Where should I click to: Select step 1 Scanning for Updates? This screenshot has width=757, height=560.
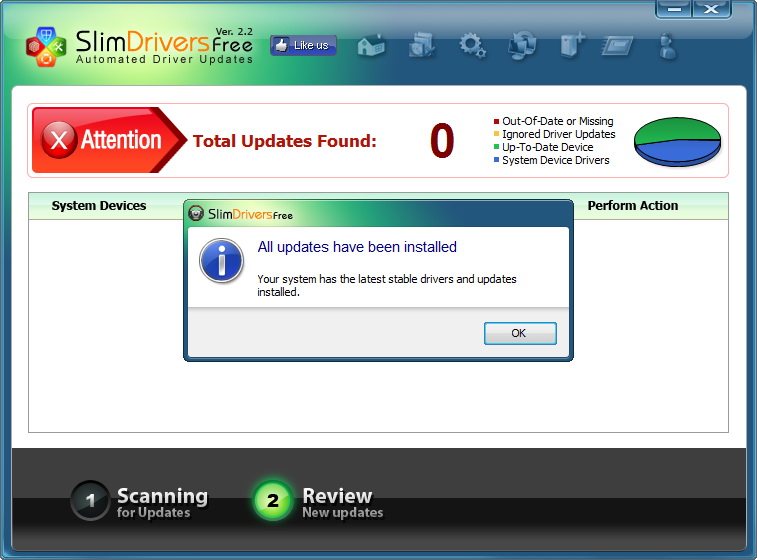[140, 501]
